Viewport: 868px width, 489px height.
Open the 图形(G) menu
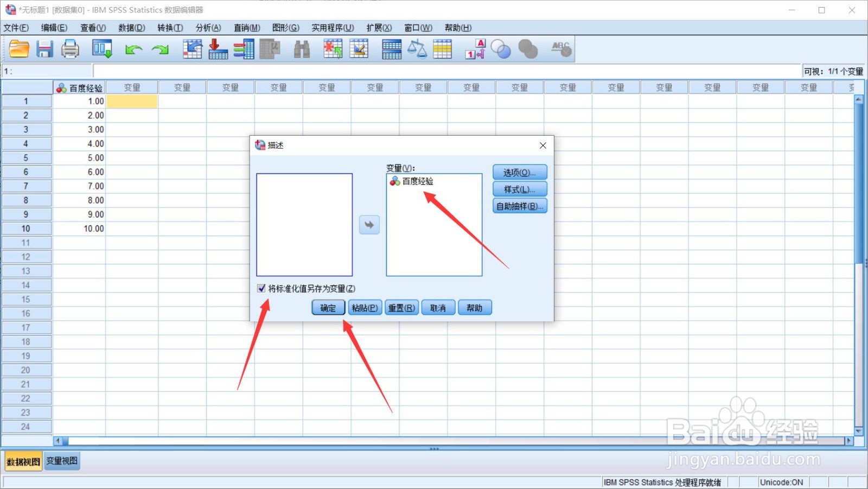point(286,28)
